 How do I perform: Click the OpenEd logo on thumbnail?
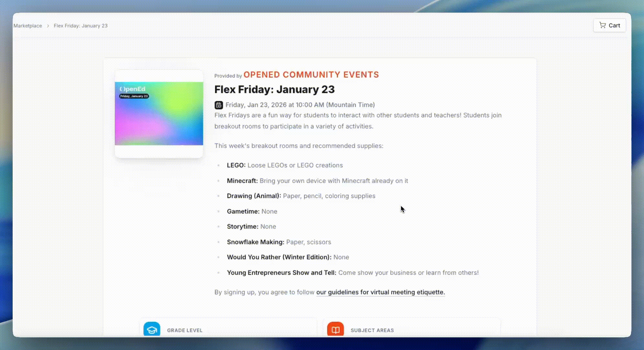coord(132,89)
